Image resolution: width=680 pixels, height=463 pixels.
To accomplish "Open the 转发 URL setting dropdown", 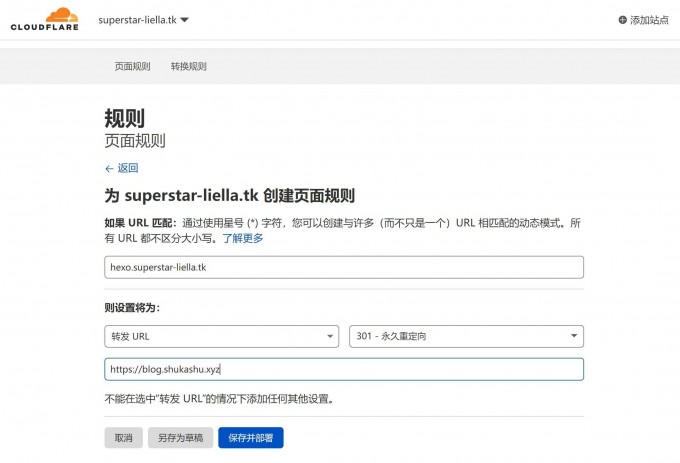I will coord(222,336).
